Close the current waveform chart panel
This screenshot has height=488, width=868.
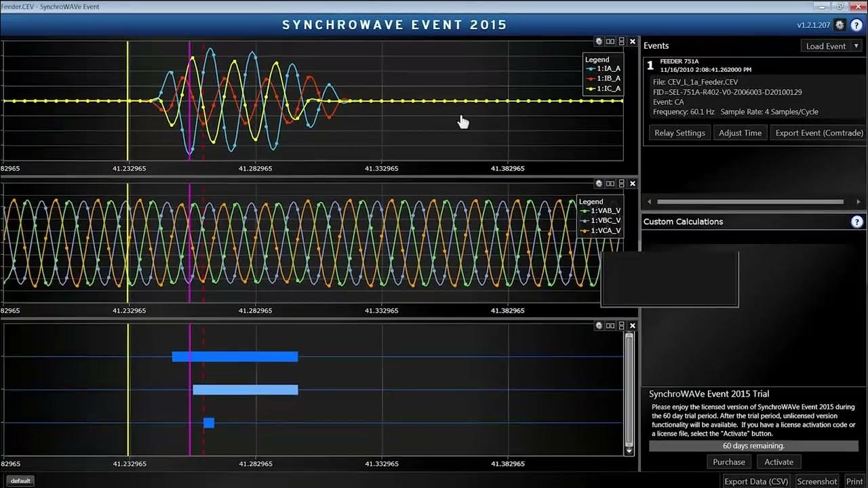633,41
